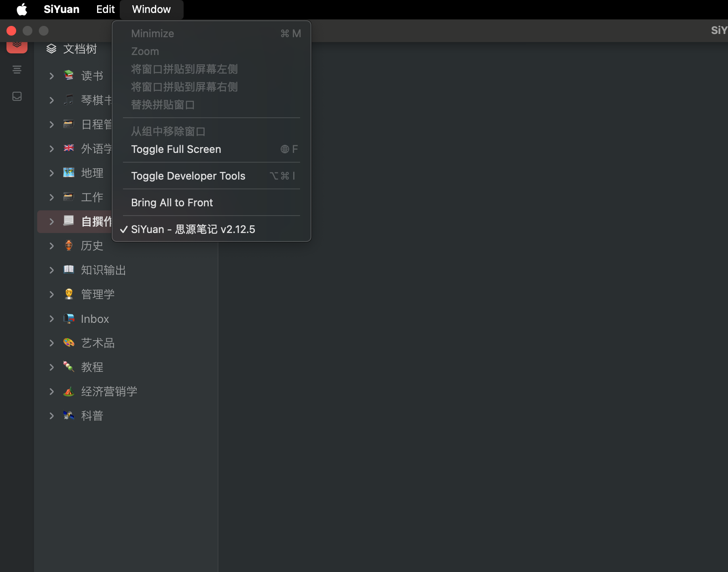This screenshot has width=728, height=572.
Task: Click the tent icon for 经济营销学
Action: click(x=69, y=391)
